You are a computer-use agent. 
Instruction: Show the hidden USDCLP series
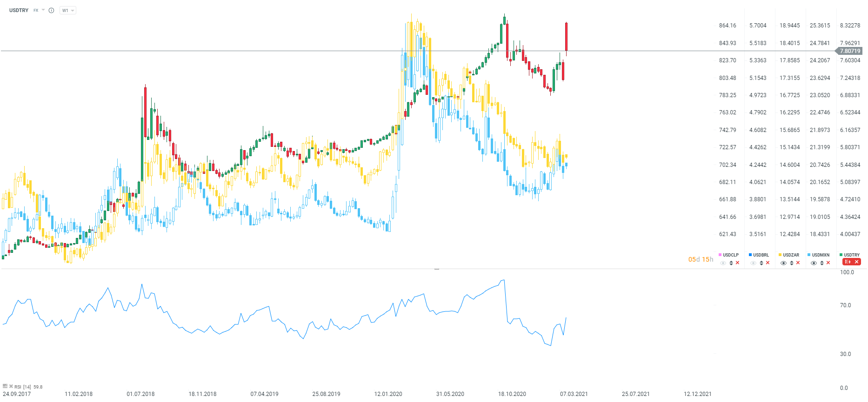pyautogui.click(x=723, y=263)
